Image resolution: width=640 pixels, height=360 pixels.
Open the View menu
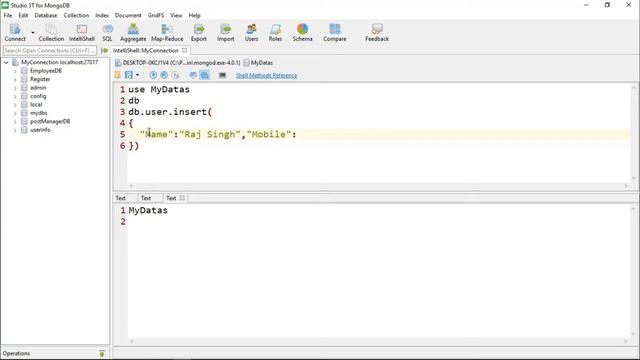click(x=176, y=15)
